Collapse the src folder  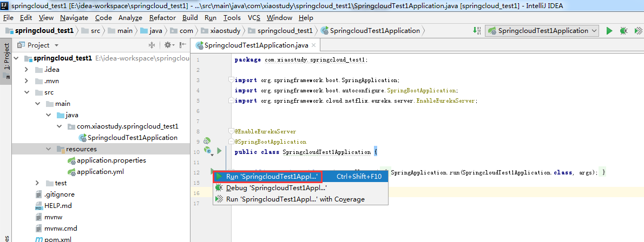point(27,92)
